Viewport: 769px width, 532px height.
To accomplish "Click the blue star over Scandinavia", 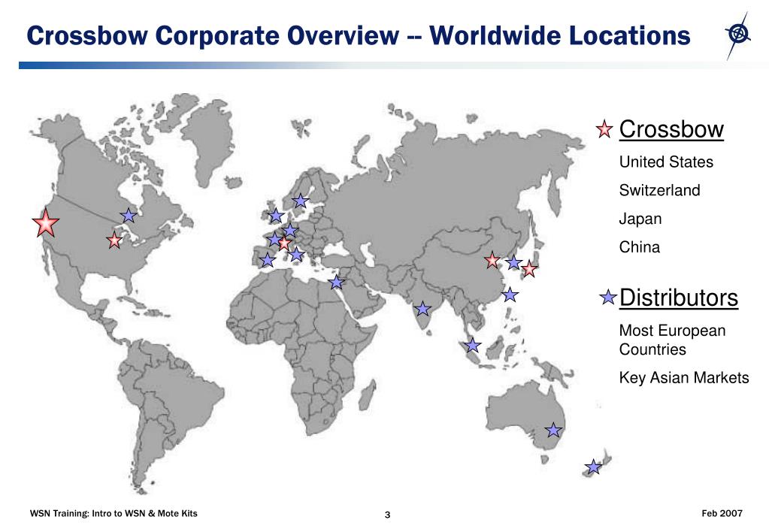I will (300, 201).
